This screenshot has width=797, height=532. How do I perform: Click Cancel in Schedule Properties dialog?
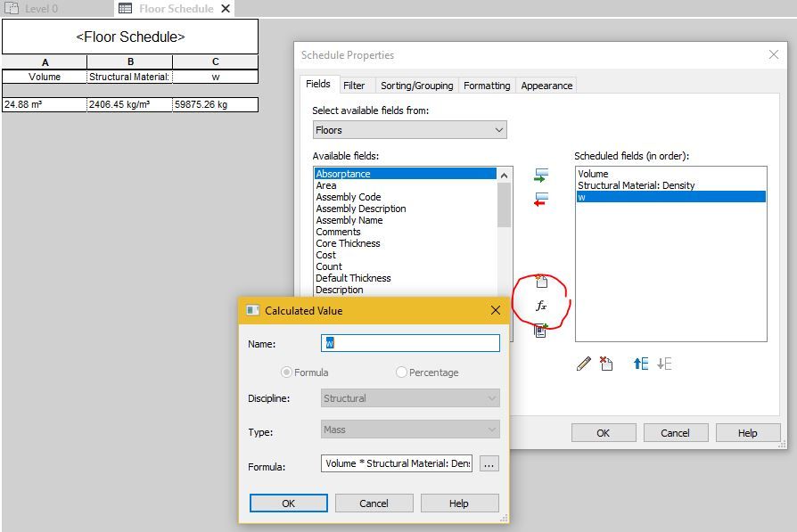point(675,433)
